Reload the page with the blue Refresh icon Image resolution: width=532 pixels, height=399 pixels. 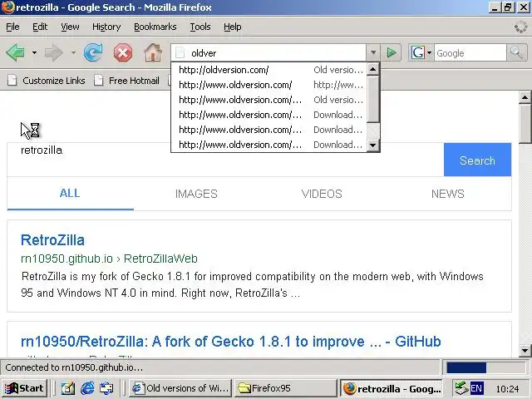[x=93, y=52]
